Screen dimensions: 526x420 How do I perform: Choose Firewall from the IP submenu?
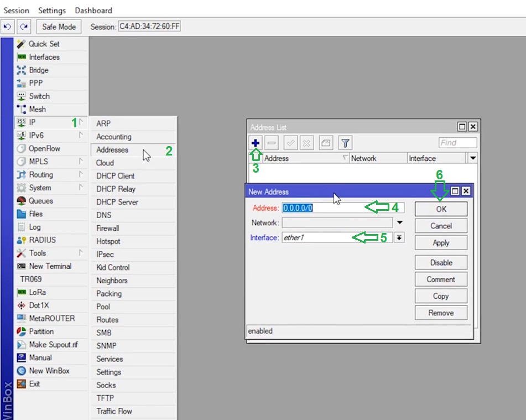(x=108, y=228)
